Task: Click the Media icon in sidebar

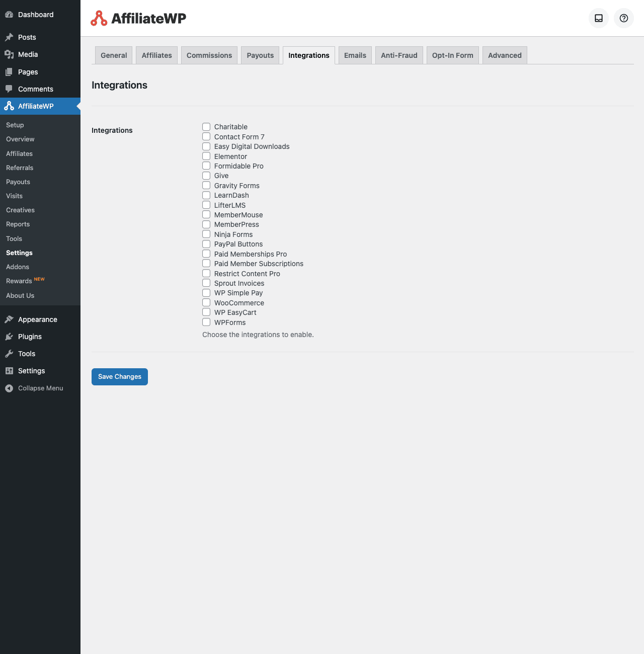Action: [9, 54]
